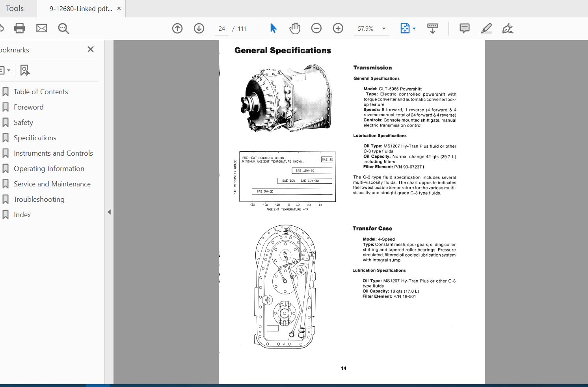
Task: Switch to the Hand tool
Action: coord(294,28)
